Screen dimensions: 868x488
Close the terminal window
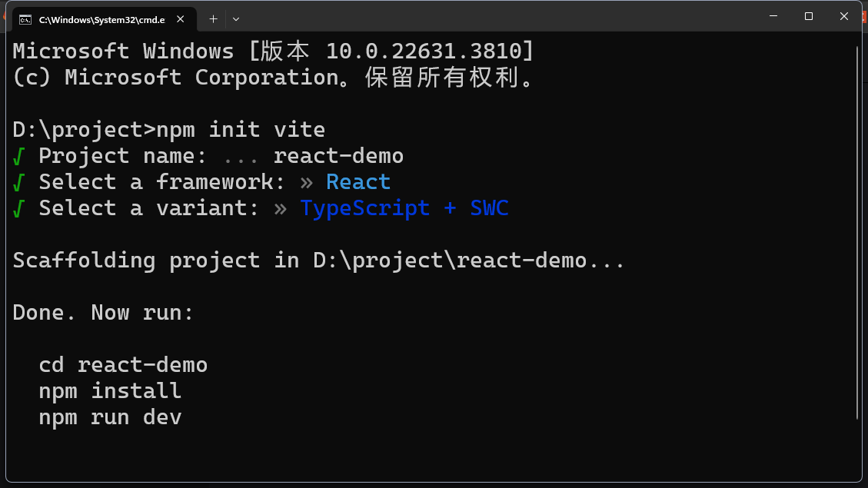(x=844, y=16)
